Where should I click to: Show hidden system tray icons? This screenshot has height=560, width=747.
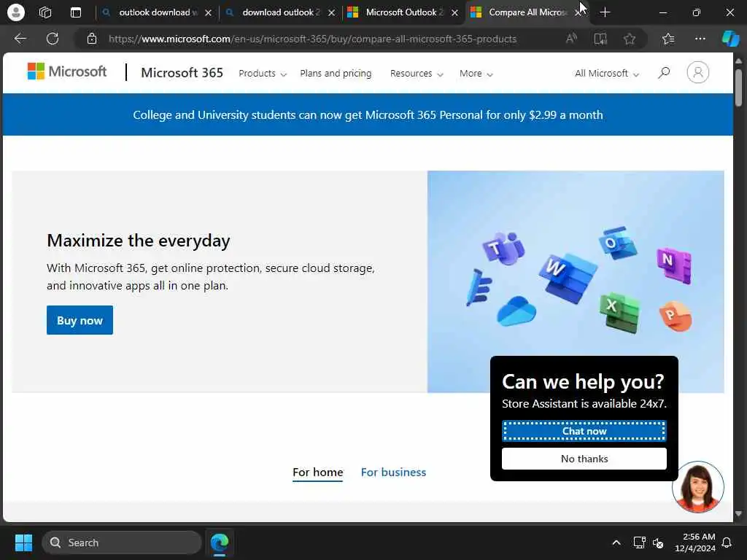[x=616, y=542]
